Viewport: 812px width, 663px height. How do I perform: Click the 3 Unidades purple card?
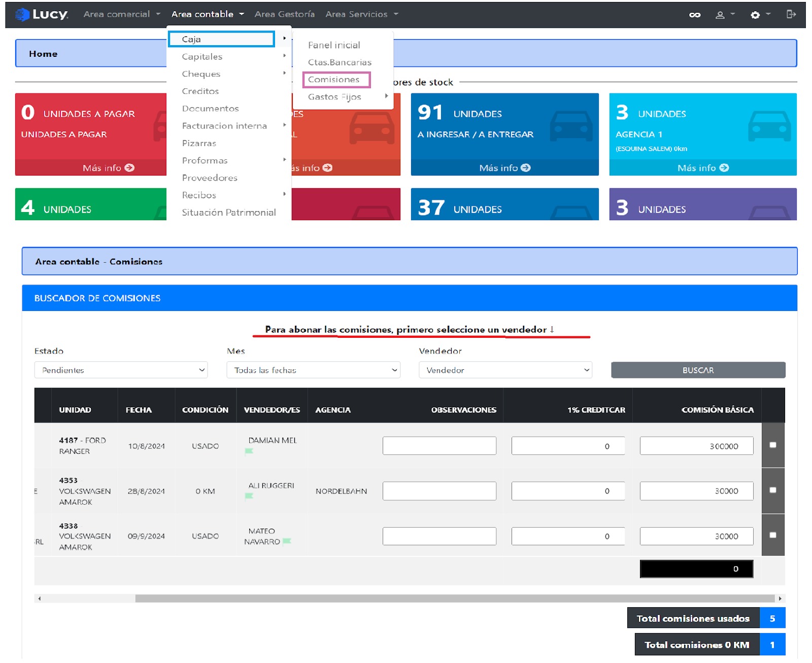703,204
